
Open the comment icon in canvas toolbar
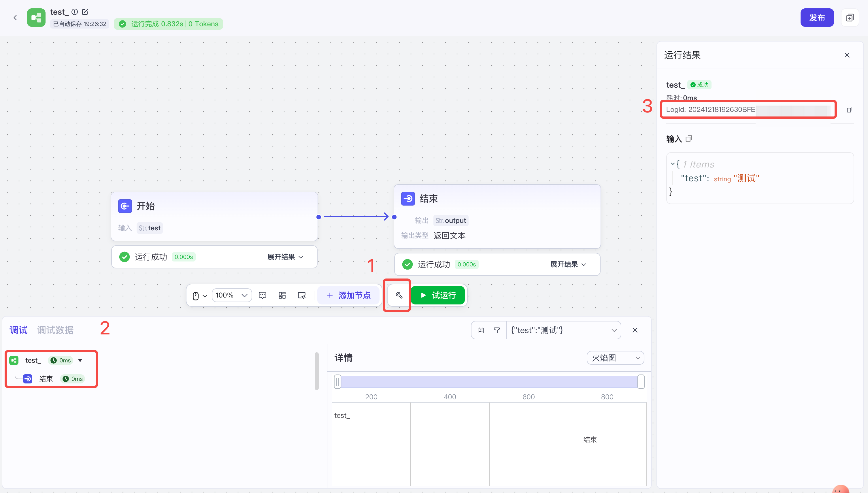[x=262, y=295]
